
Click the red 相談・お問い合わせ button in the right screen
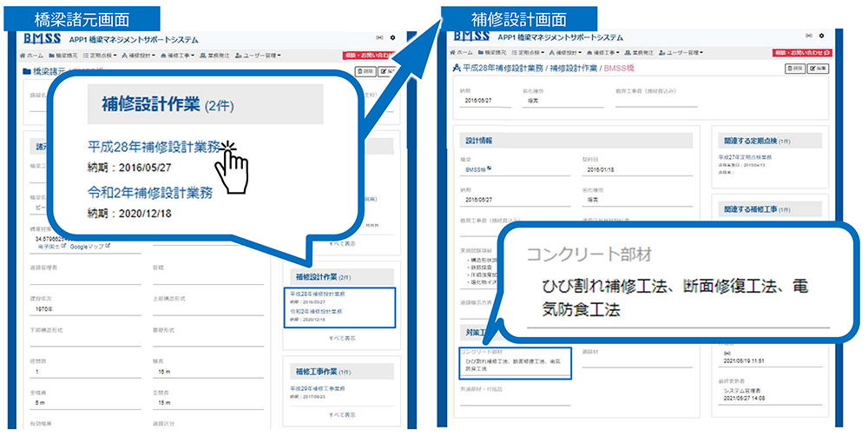click(804, 54)
